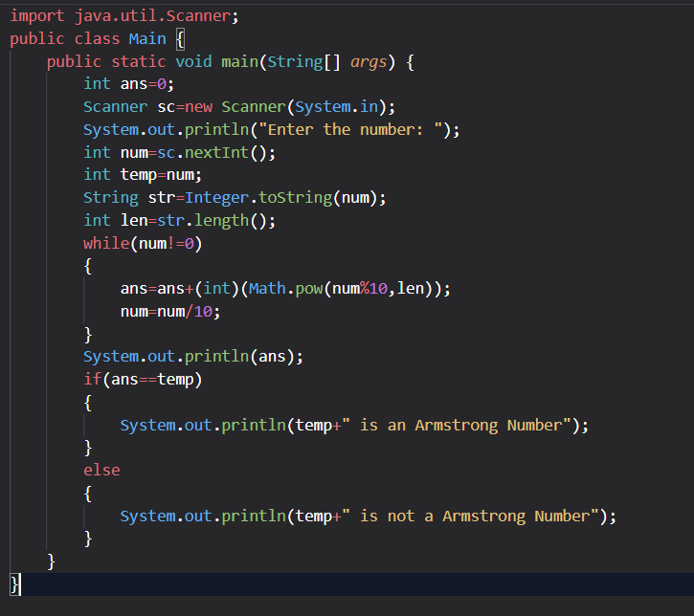Click the "while(num!=0)" statement

[143, 244]
